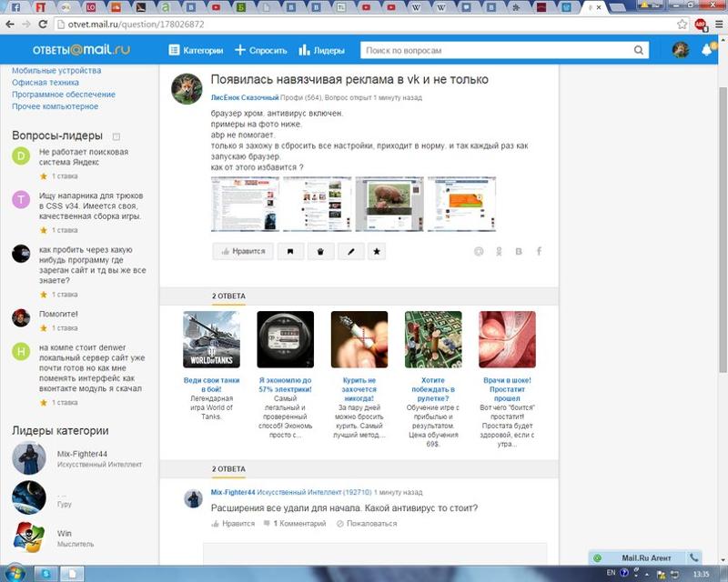Screen dimensions: 728x582
Task: Open Программное обеспечение category
Action: 63,95
